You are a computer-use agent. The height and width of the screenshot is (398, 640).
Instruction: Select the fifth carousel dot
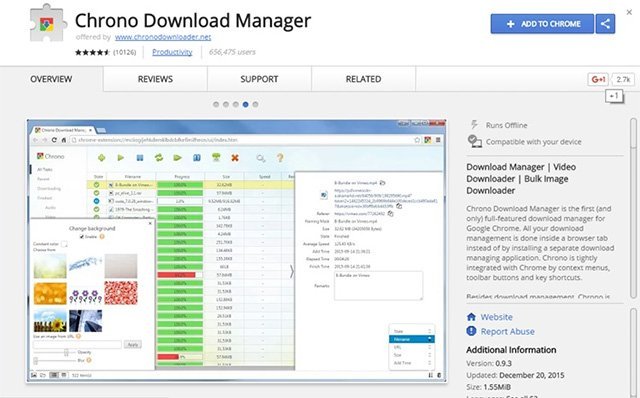(255, 105)
